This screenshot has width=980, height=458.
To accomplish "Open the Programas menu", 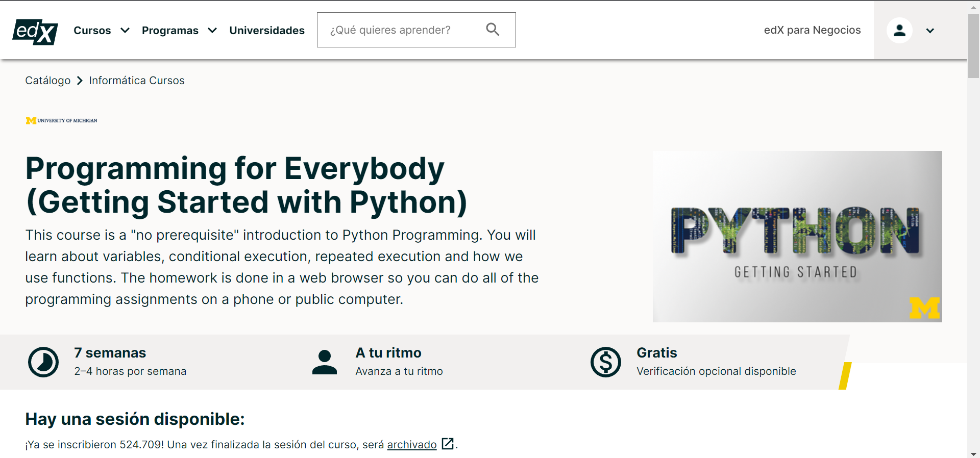I will [x=170, y=31].
